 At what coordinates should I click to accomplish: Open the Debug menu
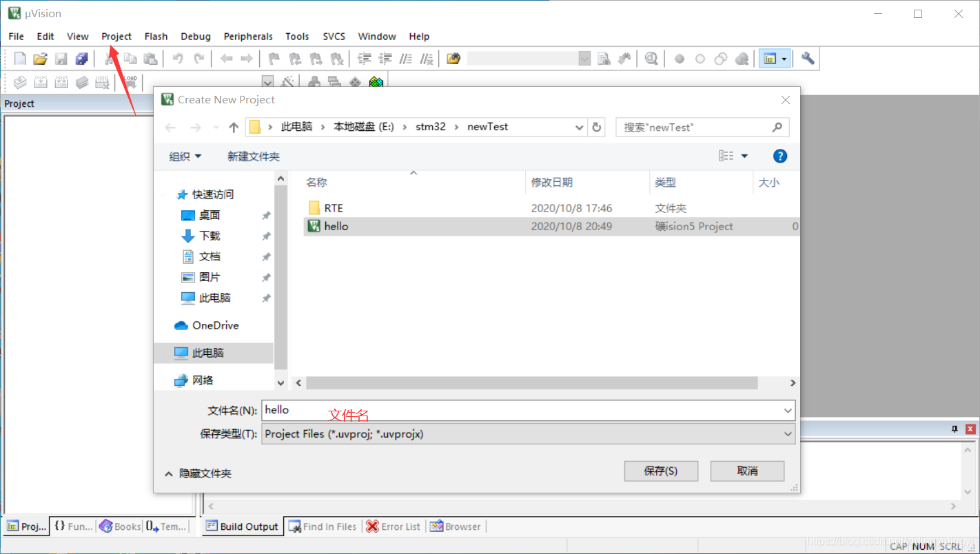(196, 37)
